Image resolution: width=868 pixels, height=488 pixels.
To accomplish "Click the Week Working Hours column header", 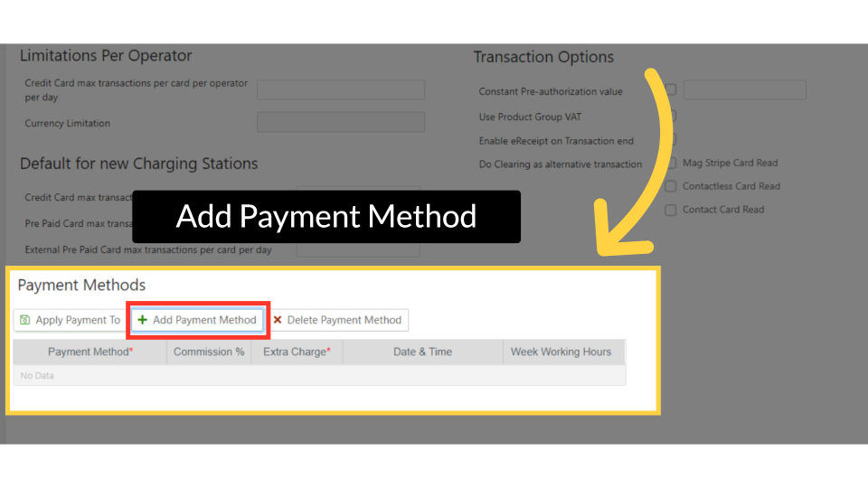I will point(561,352).
